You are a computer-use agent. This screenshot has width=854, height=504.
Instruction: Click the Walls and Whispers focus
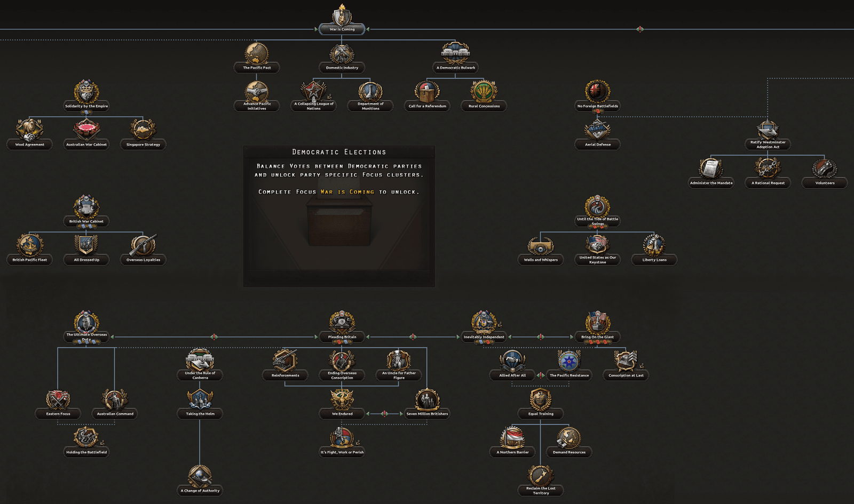click(541, 251)
